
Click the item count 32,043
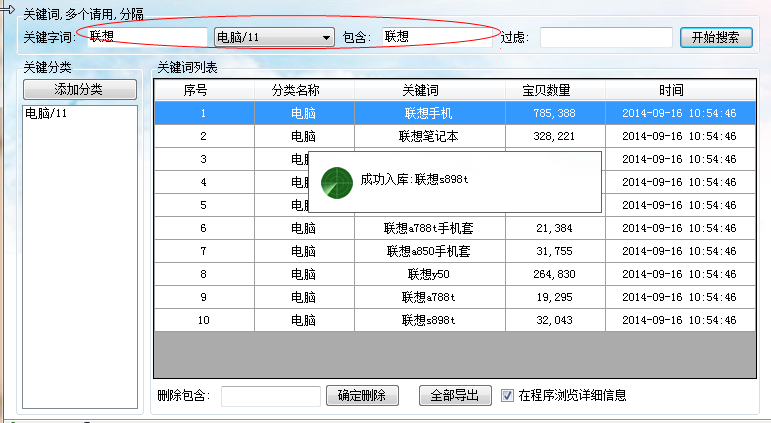[555, 320]
